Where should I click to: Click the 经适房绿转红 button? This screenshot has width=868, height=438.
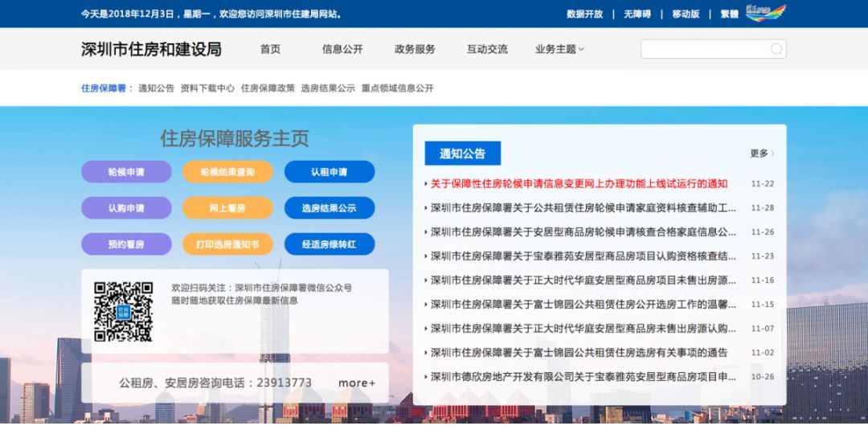pyautogui.click(x=330, y=244)
